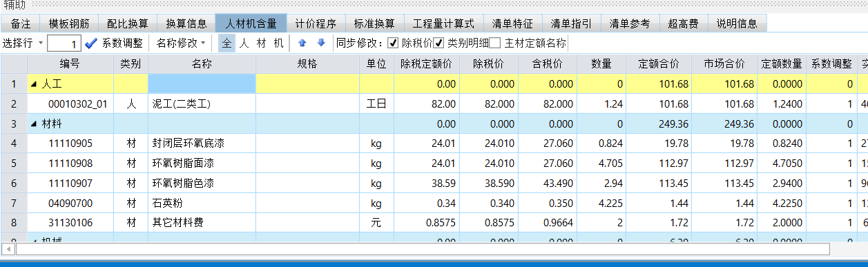Image resolution: width=868 pixels, height=267 pixels.
Task: Click the 规格 column header
Action: tap(307, 64)
